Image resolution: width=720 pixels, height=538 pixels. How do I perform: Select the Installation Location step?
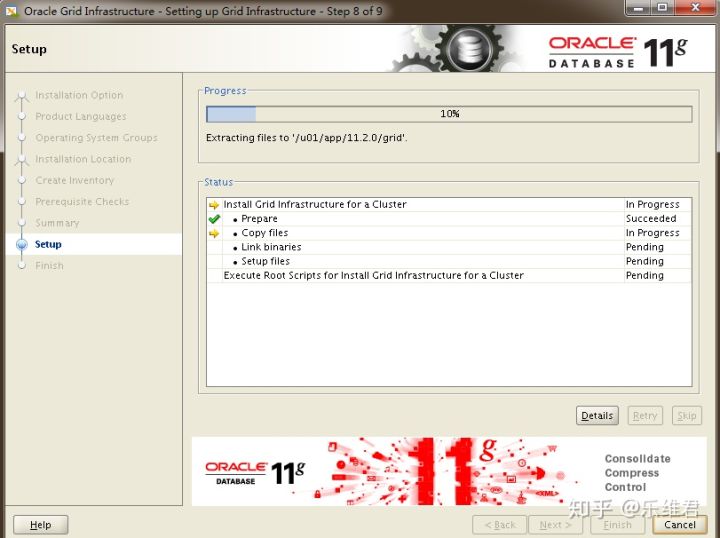pos(83,159)
